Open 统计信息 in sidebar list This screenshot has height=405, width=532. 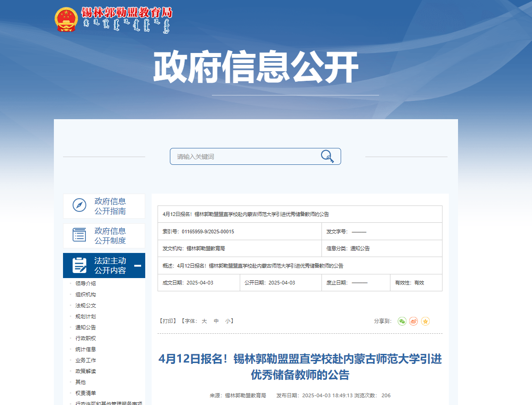click(x=85, y=349)
